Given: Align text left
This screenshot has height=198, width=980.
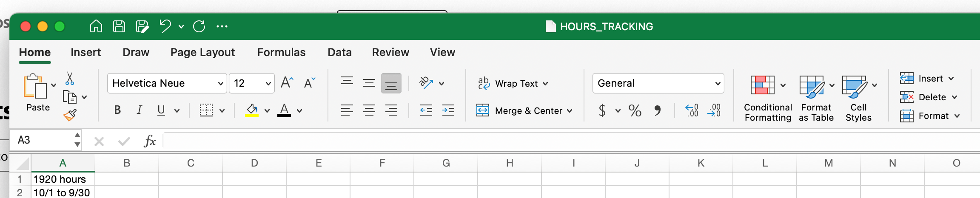Looking at the screenshot, I should coord(347,110).
